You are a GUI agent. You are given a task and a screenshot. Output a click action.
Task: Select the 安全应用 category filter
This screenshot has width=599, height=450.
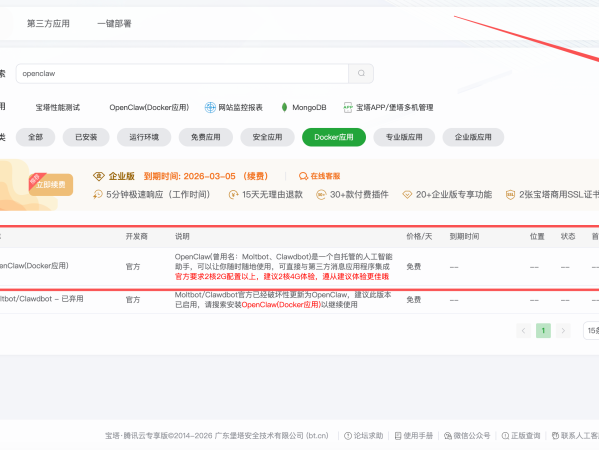(x=267, y=137)
